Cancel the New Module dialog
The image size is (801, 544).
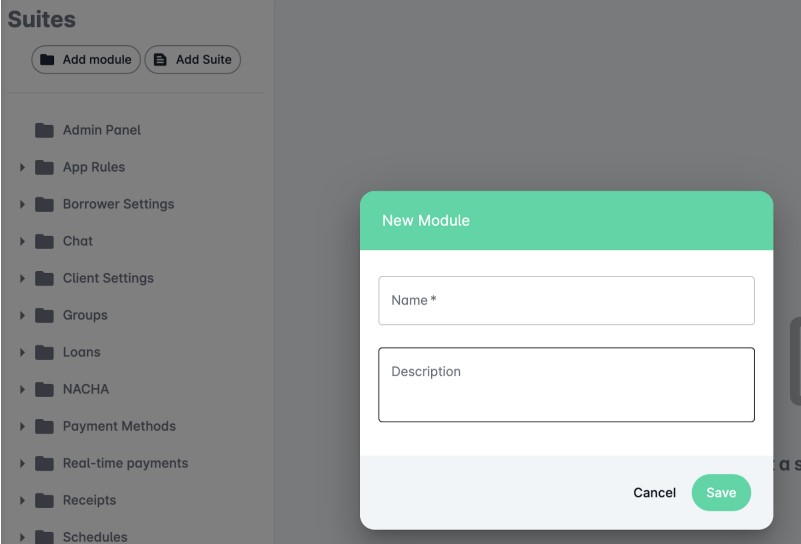point(654,493)
